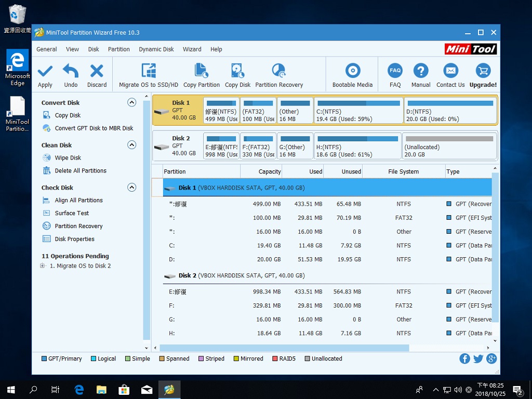The height and width of the screenshot is (399, 532).
Task: Click the File System column header
Action: [x=403, y=171]
